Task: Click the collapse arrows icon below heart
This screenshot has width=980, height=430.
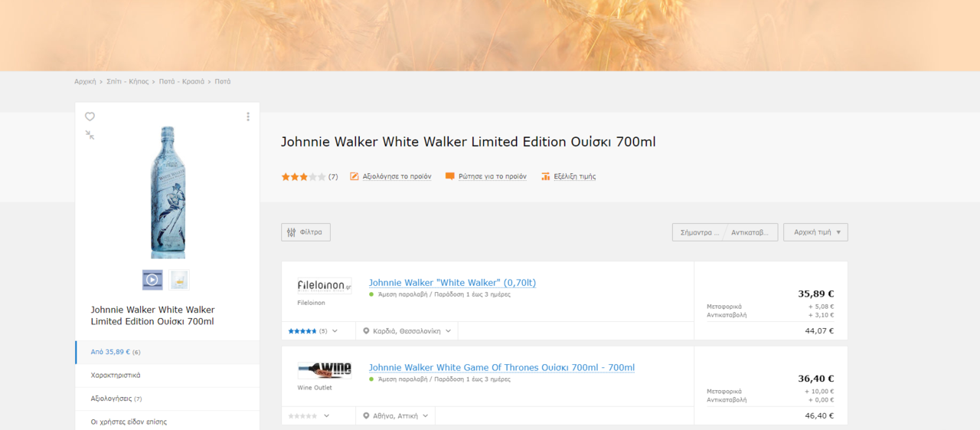Action: coord(90,135)
